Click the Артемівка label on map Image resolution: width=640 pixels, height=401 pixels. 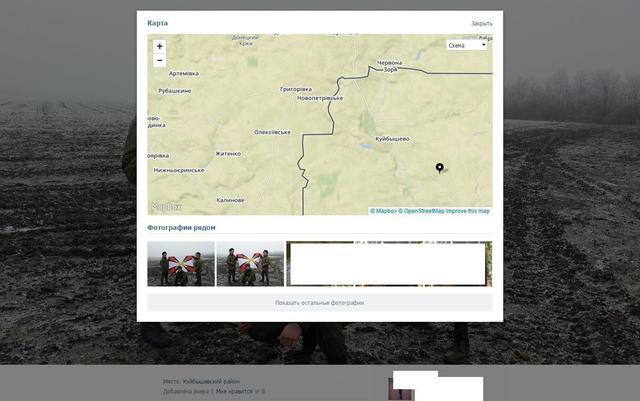(x=184, y=73)
